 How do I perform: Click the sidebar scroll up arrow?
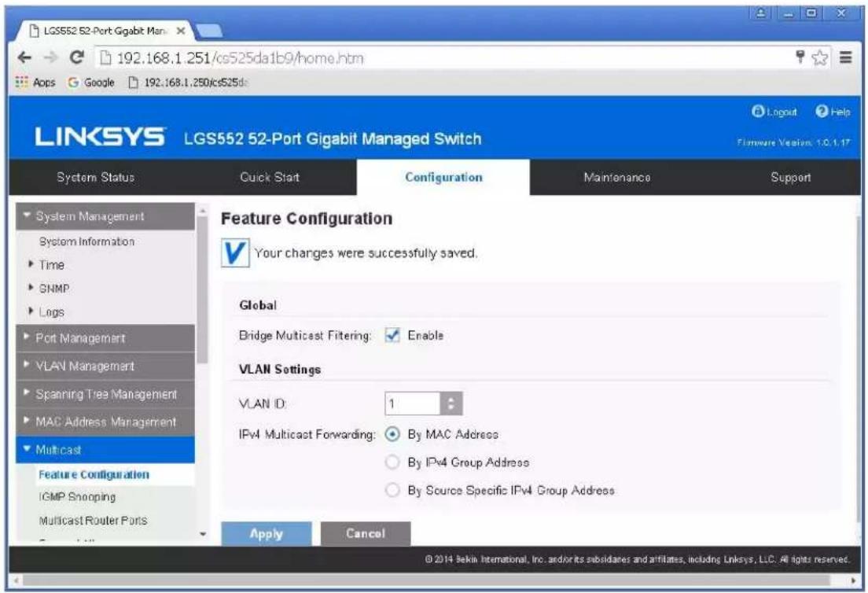(203, 210)
